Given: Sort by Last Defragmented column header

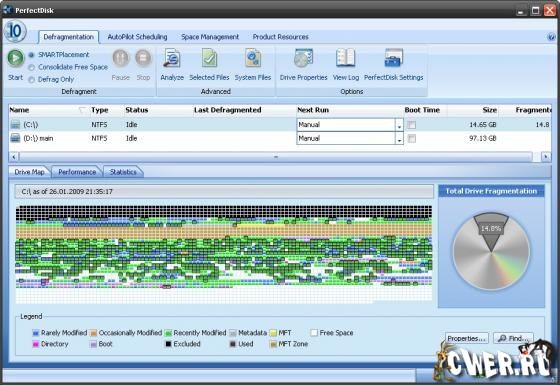Looking at the screenshot, I should pyautogui.click(x=228, y=110).
